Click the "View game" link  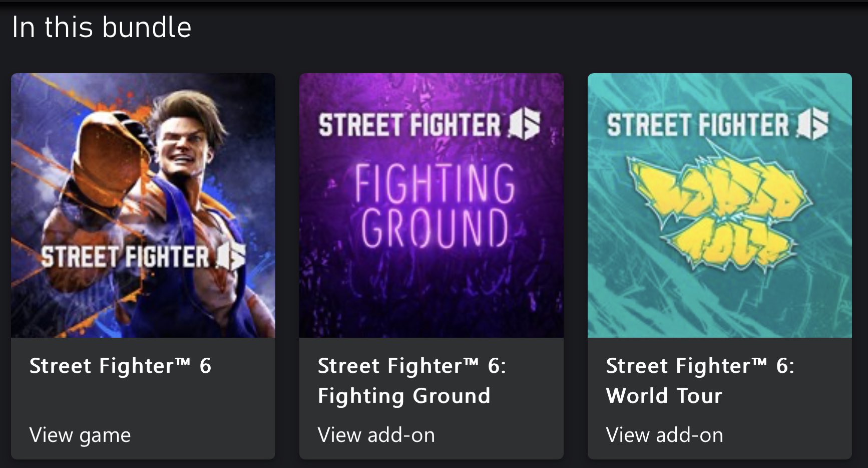(x=80, y=434)
